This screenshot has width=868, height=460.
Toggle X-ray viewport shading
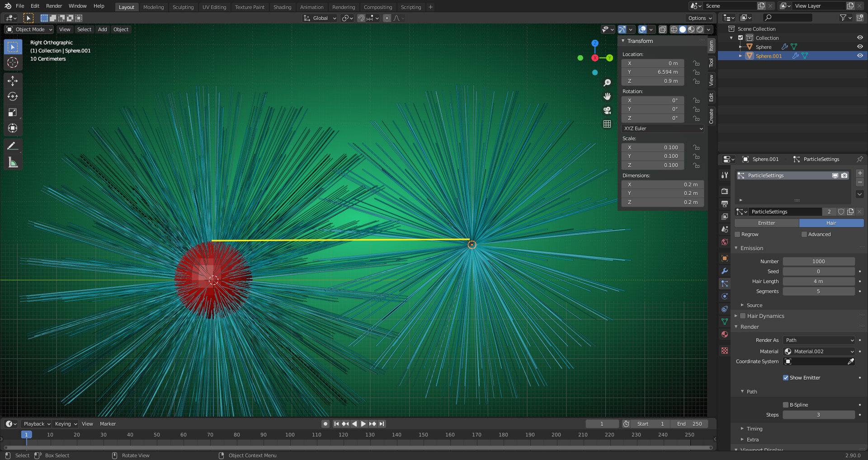click(663, 29)
